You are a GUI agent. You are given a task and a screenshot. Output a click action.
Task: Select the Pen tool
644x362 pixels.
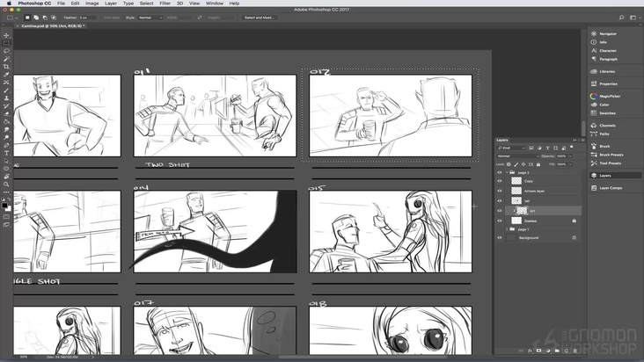point(6,145)
